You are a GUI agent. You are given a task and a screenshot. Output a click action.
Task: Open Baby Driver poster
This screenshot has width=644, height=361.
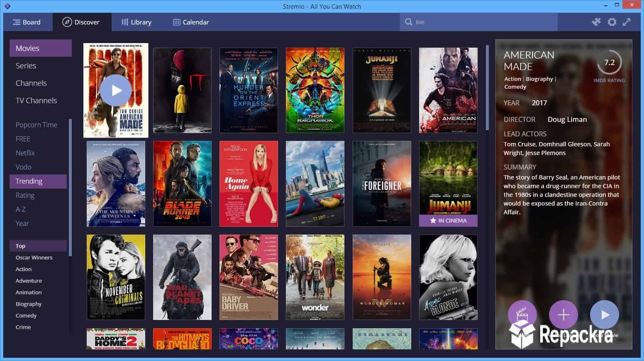coord(249,277)
